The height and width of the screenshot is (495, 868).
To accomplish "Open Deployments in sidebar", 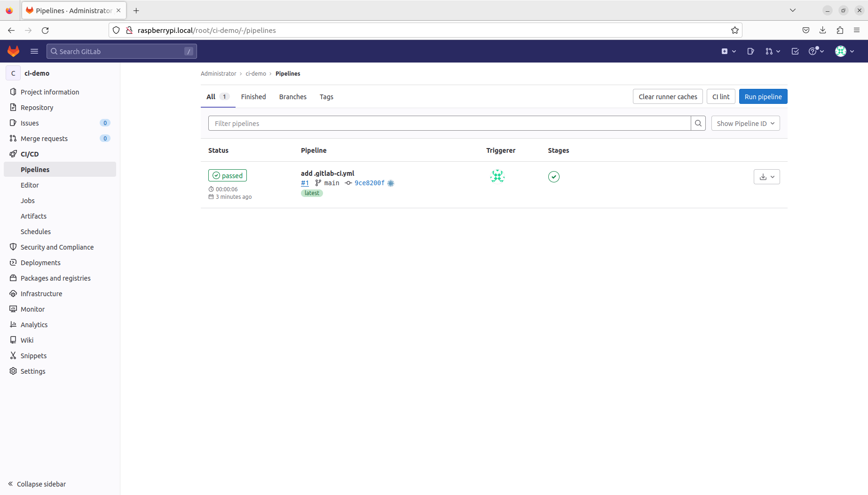I will (x=60, y=262).
